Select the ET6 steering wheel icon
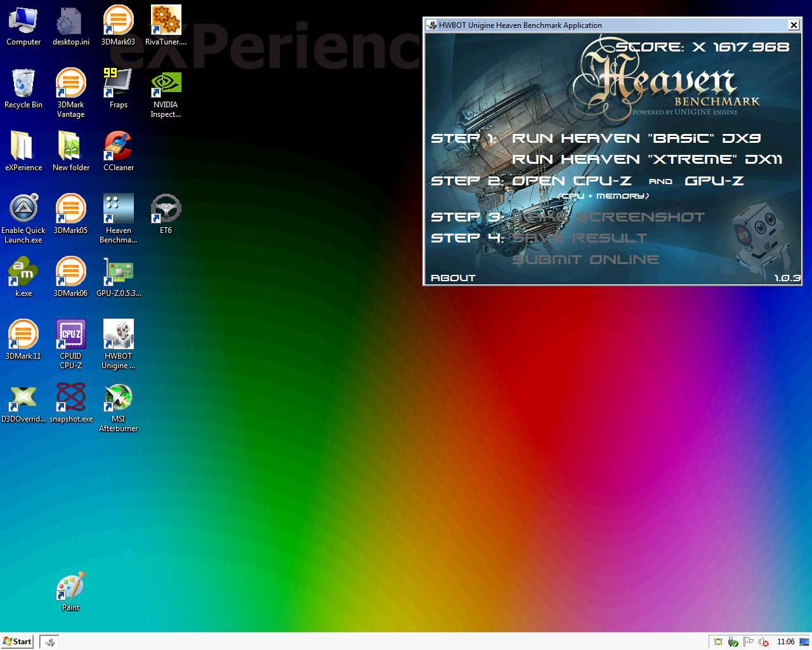Screen dimensions: 812x650 (166, 215)
